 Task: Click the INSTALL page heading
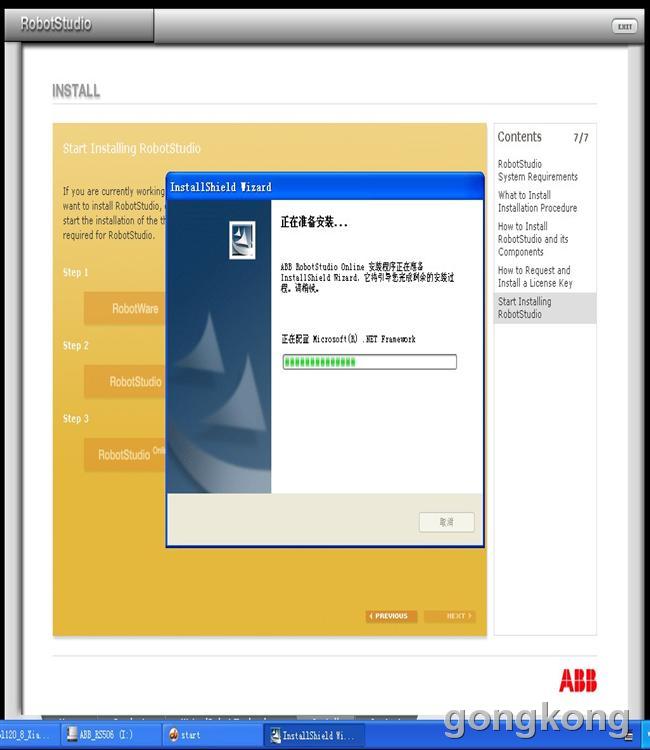[x=76, y=90]
